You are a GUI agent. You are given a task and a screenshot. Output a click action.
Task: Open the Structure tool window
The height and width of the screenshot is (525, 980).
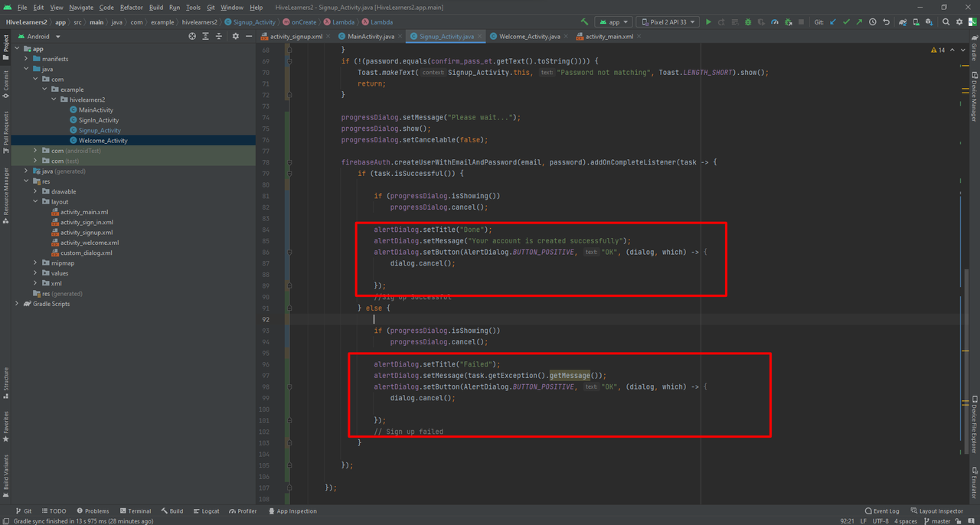tap(5, 383)
